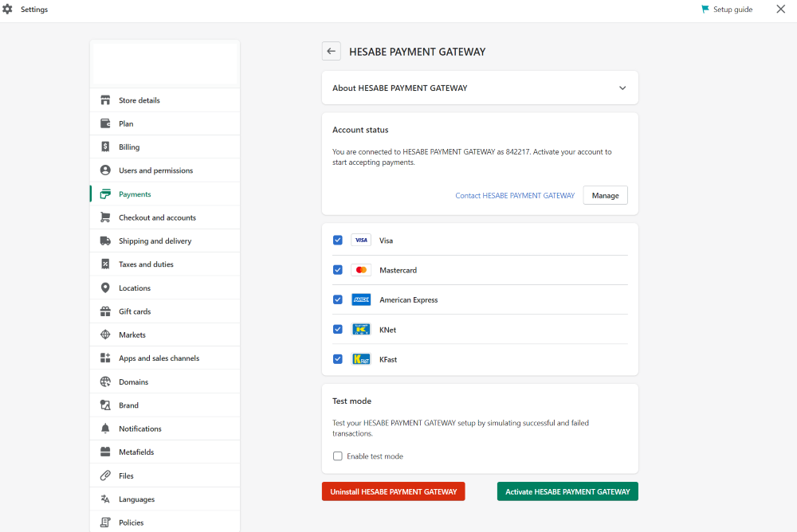797x532 pixels.
Task: Enable test mode checkbox
Action: (338, 456)
